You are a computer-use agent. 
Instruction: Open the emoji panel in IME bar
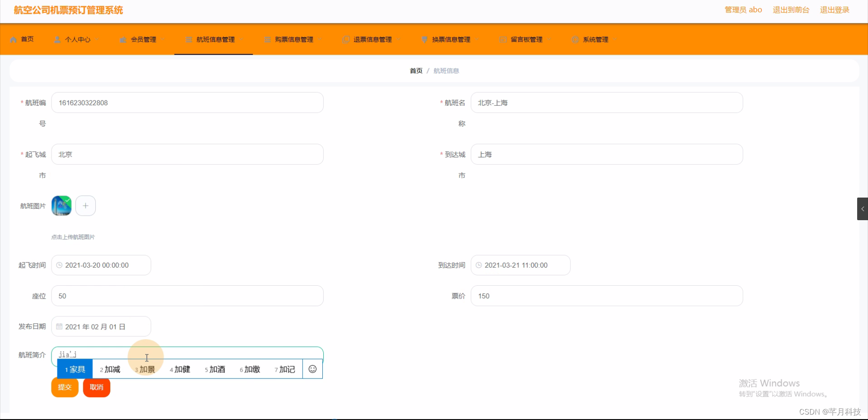tap(312, 369)
